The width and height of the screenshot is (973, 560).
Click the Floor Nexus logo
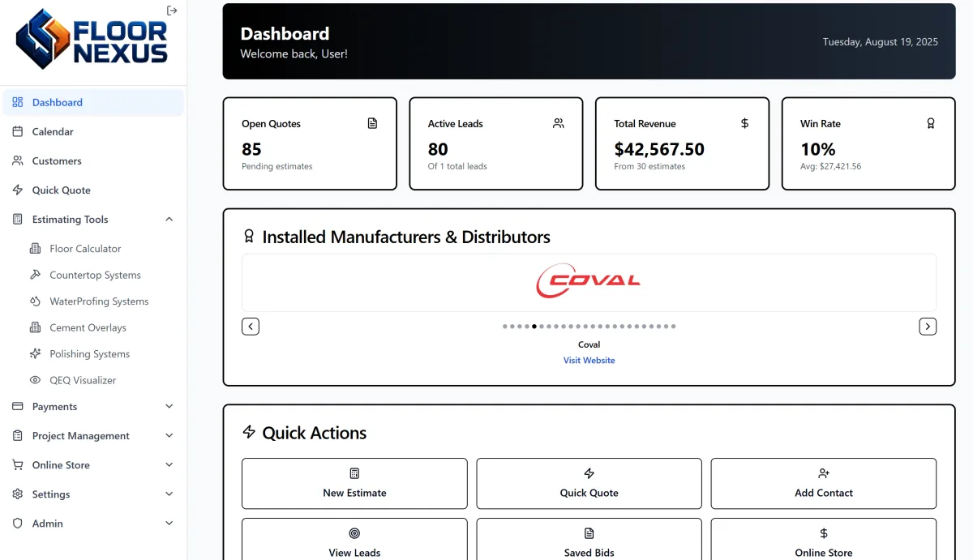tap(92, 39)
